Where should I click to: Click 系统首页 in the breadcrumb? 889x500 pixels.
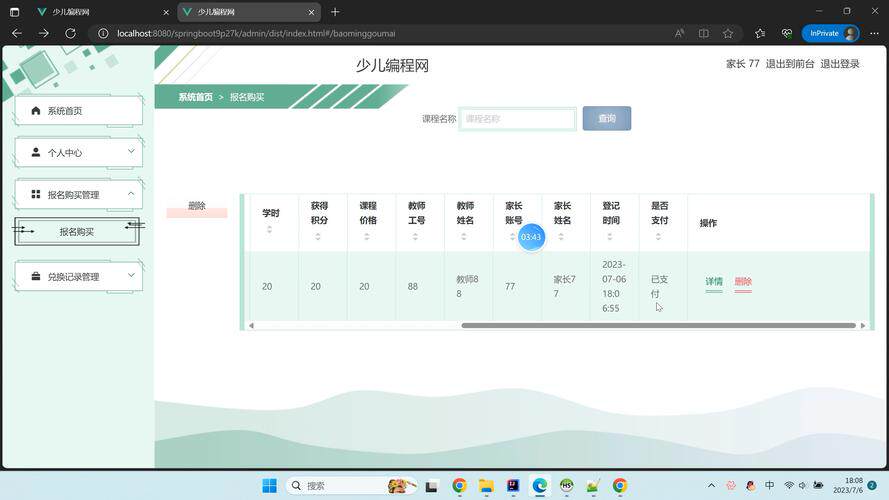click(x=196, y=98)
